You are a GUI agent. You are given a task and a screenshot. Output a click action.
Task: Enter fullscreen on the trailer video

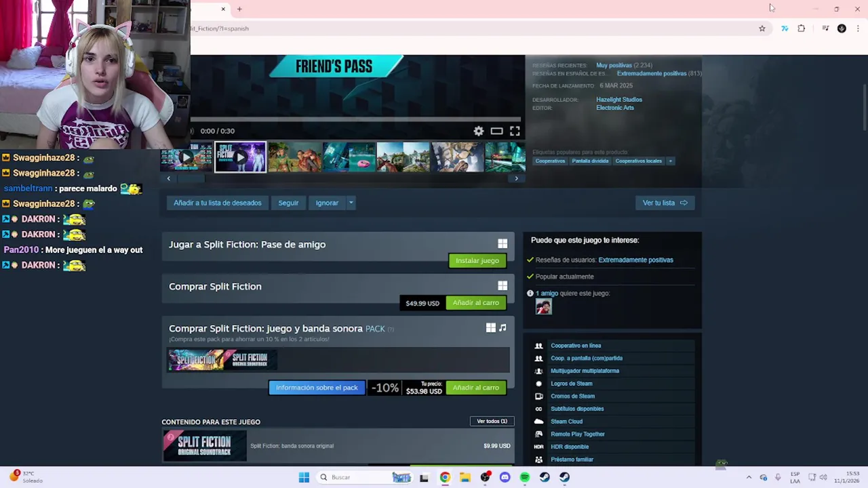[x=515, y=131]
